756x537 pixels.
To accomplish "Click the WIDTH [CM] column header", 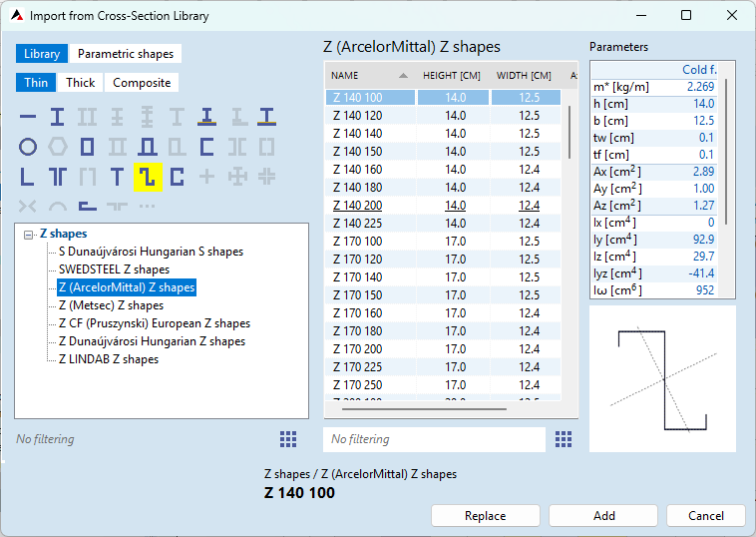I will [524, 76].
